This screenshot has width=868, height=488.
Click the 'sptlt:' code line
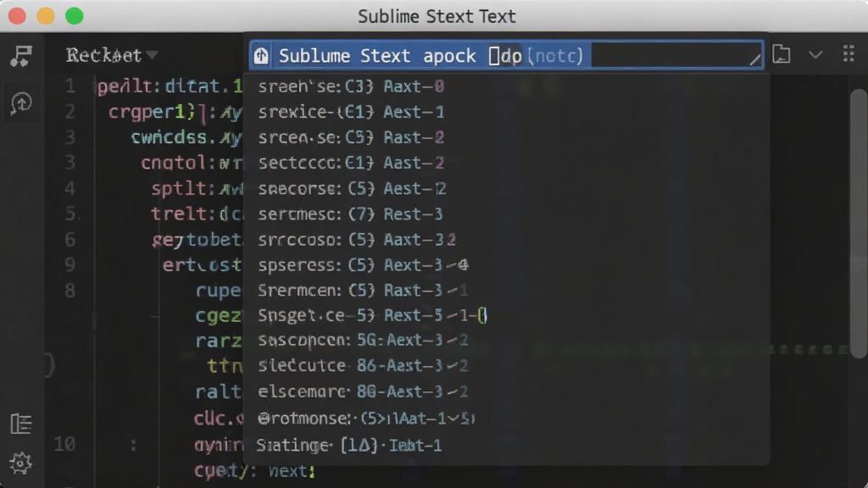point(197,189)
